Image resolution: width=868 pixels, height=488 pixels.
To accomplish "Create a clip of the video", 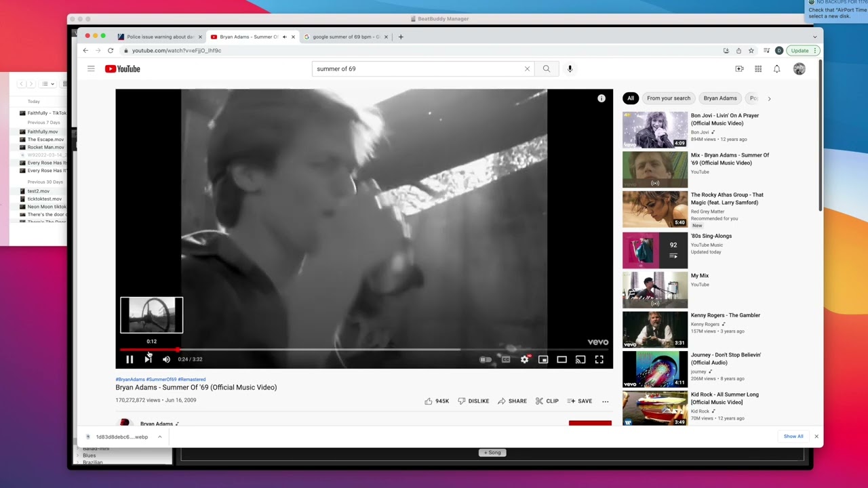I will (547, 401).
